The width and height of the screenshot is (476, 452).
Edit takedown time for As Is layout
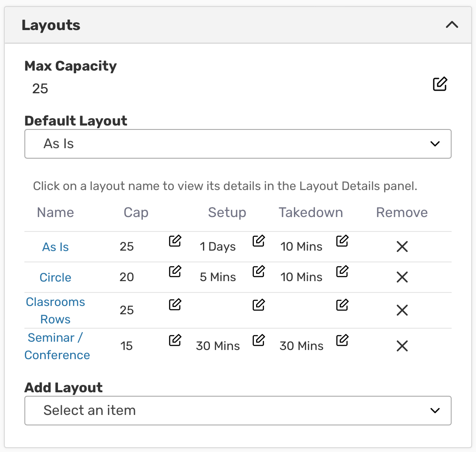coord(342,241)
